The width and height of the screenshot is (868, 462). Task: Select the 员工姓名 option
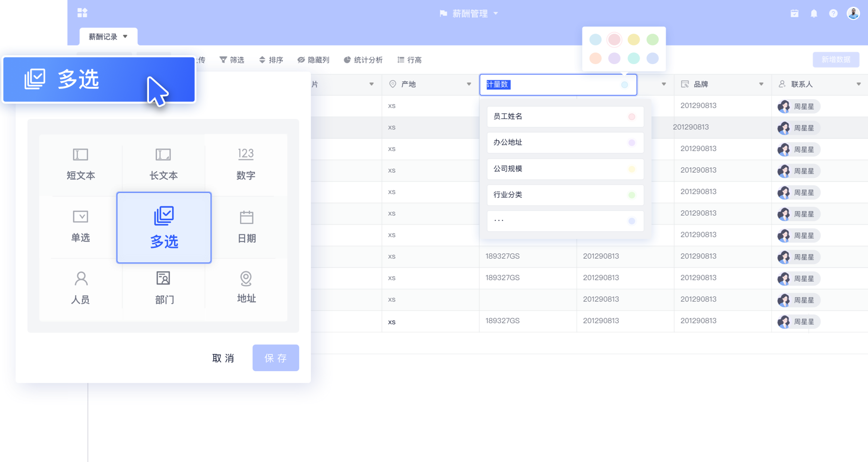pyautogui.click(x=565, y=116)
